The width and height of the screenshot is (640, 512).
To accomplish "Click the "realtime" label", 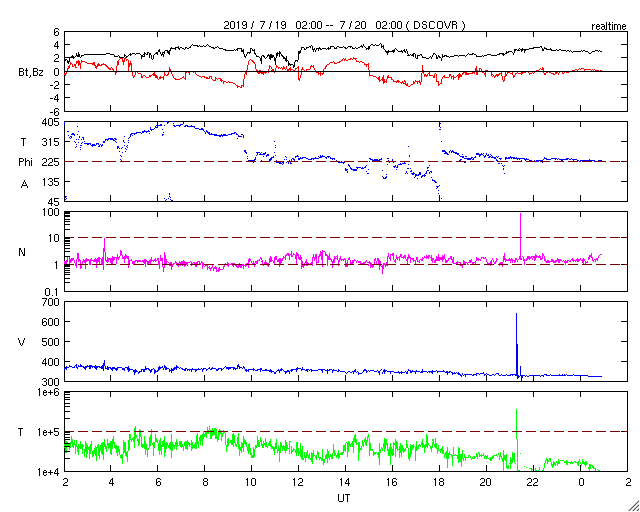I will [x=609, y=27].
